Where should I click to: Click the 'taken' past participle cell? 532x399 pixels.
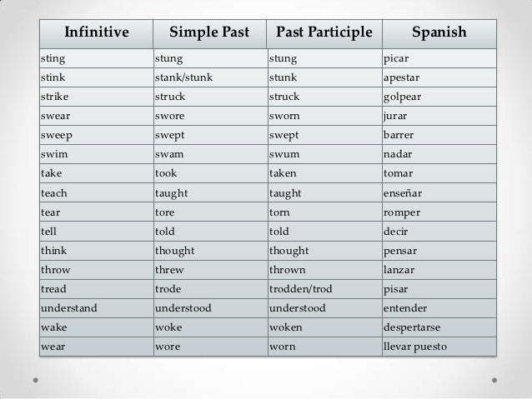click(x=325, y=173)
